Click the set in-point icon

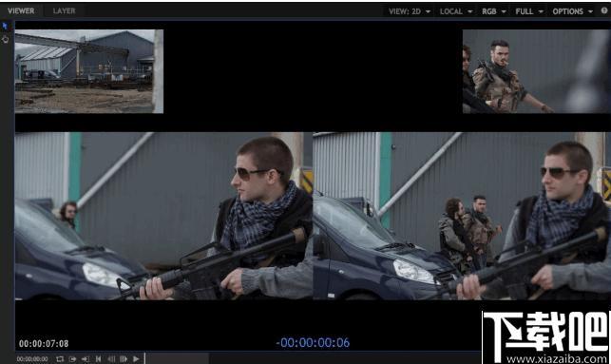pyautogui.click(x=72, y=359)
